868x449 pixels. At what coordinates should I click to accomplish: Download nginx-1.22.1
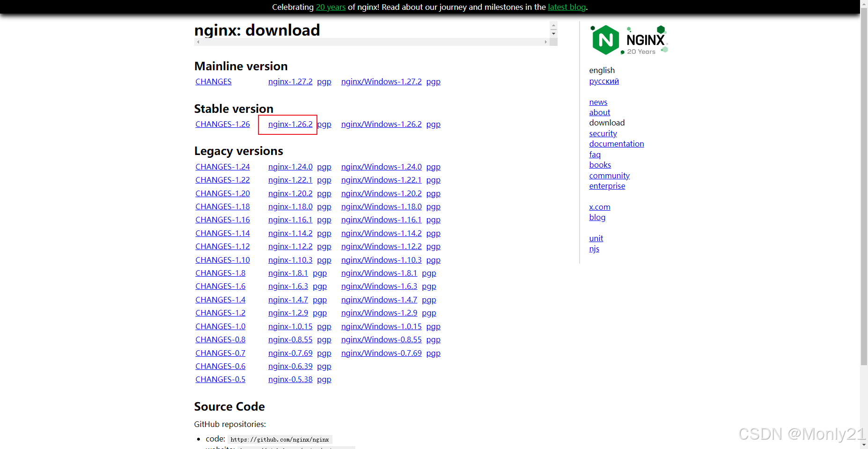coord(290,180)
